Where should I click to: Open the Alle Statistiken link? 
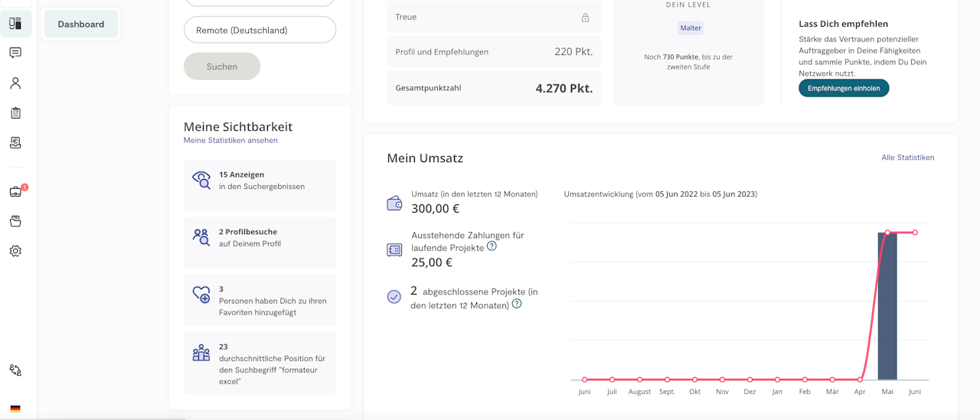coord(907,158)
